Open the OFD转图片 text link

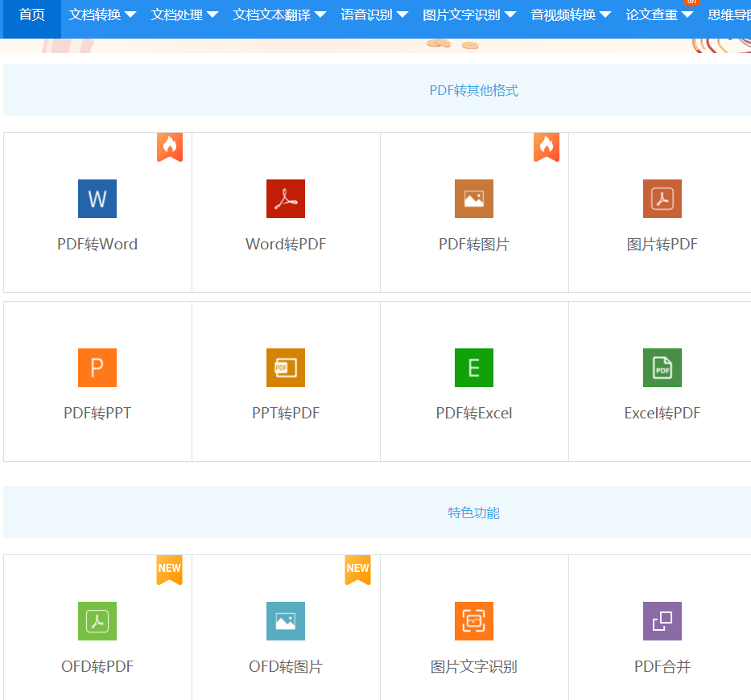[x=286, y=666]
